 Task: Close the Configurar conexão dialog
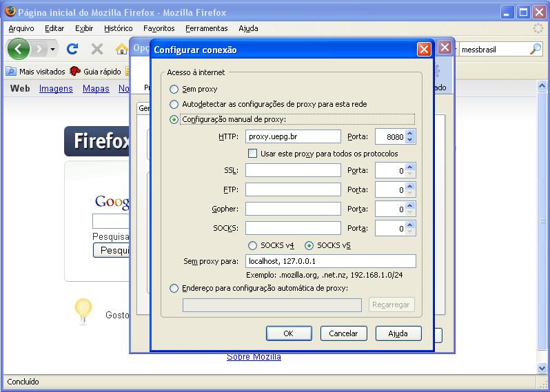click(424, 50)
